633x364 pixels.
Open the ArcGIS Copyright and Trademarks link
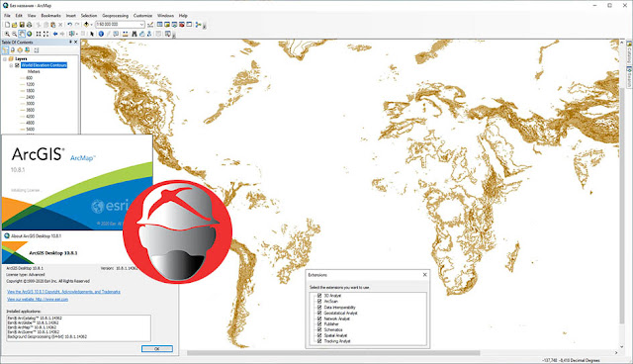[x=63, y=292]
